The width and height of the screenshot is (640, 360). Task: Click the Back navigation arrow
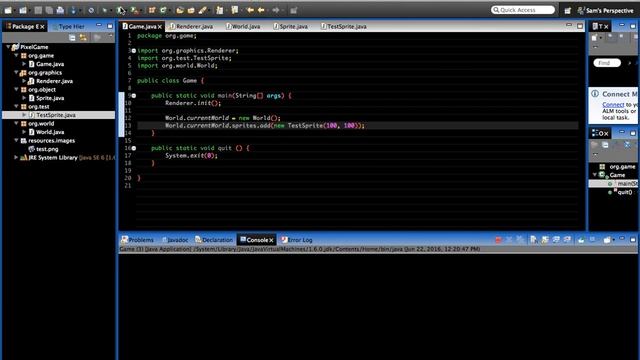261,10
